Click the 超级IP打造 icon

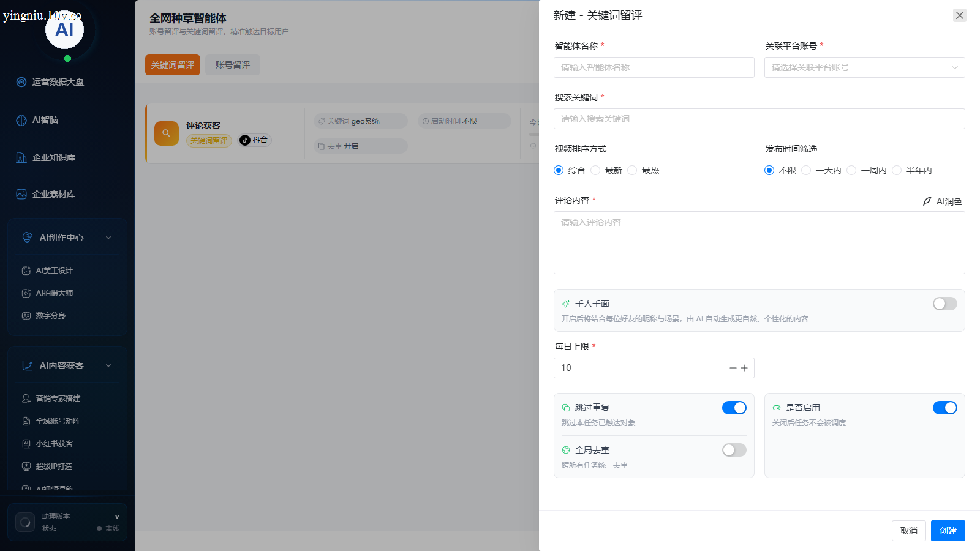coord(26,467)
